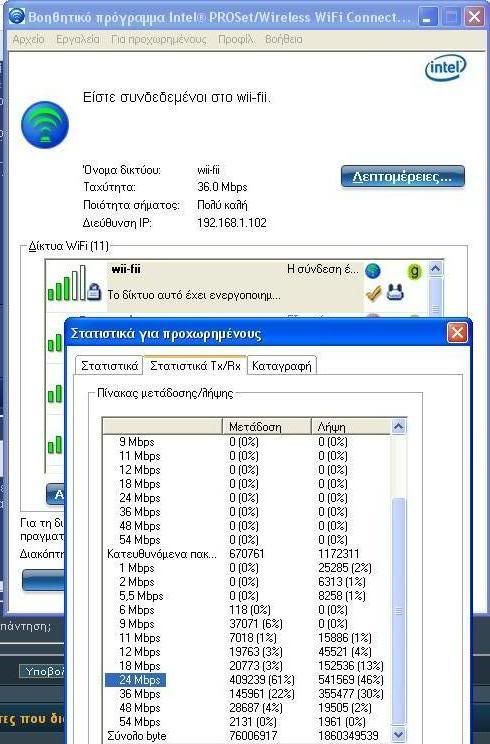
Task: Close the Στατιστικά για προχωρημένους dialog
Action: tap(457, 333)
